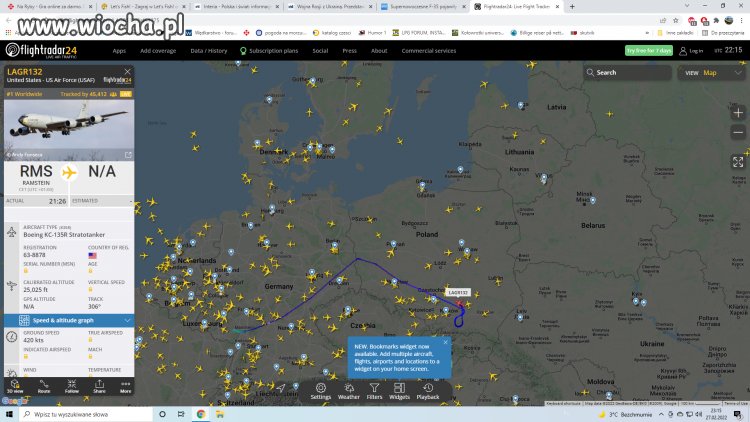Open the Press page
The image size is (750, 422).
[349, 51]
